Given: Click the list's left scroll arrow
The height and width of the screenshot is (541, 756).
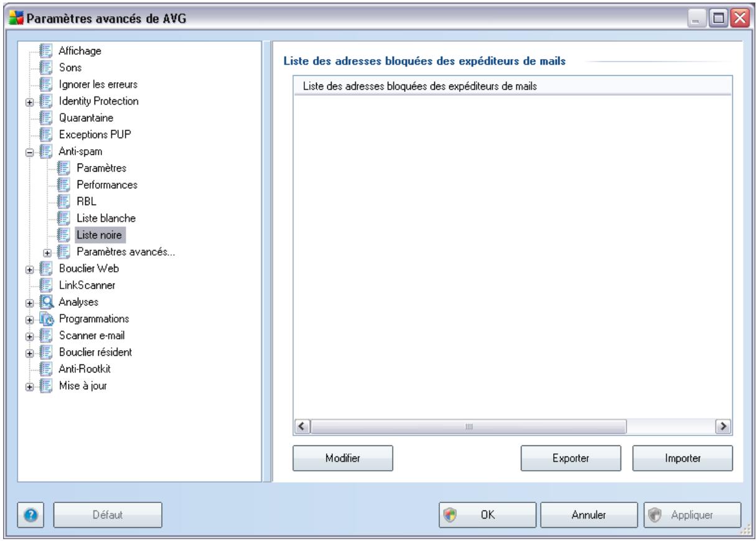Looking at the screenshot, I should [x=301, y=426].
